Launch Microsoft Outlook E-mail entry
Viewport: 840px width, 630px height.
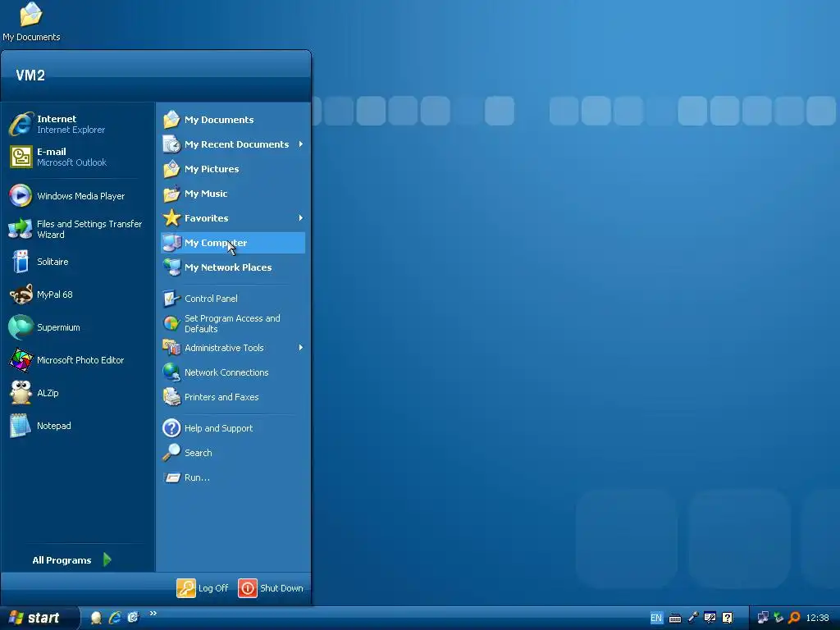pyautogui.click(x=75, y=157)
